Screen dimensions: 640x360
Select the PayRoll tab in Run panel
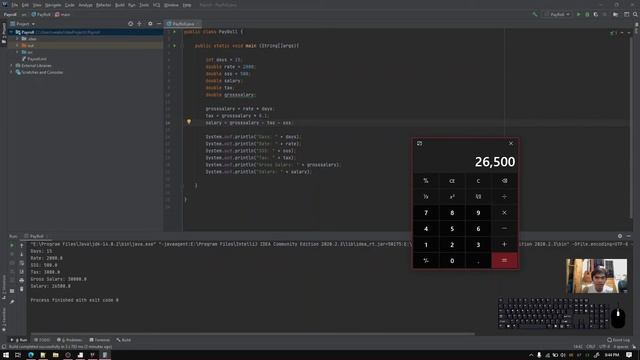(x=35, y=236)
